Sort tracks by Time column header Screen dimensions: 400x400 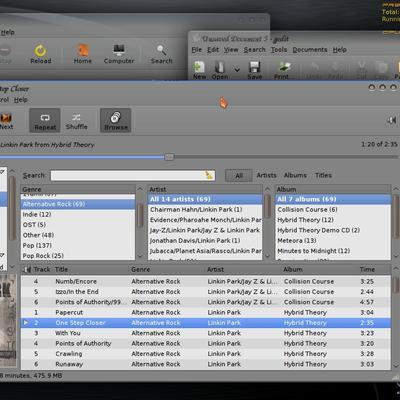click(x=367, y=269)
